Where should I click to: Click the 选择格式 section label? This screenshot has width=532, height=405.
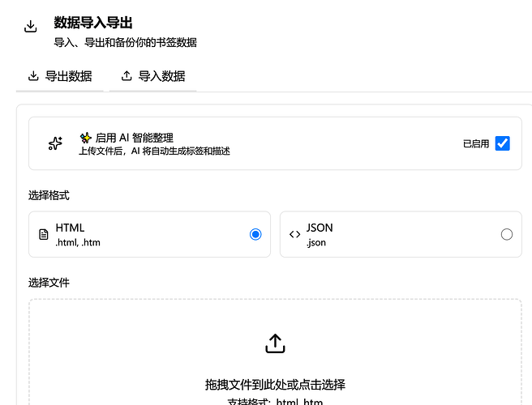pos(49,195)
